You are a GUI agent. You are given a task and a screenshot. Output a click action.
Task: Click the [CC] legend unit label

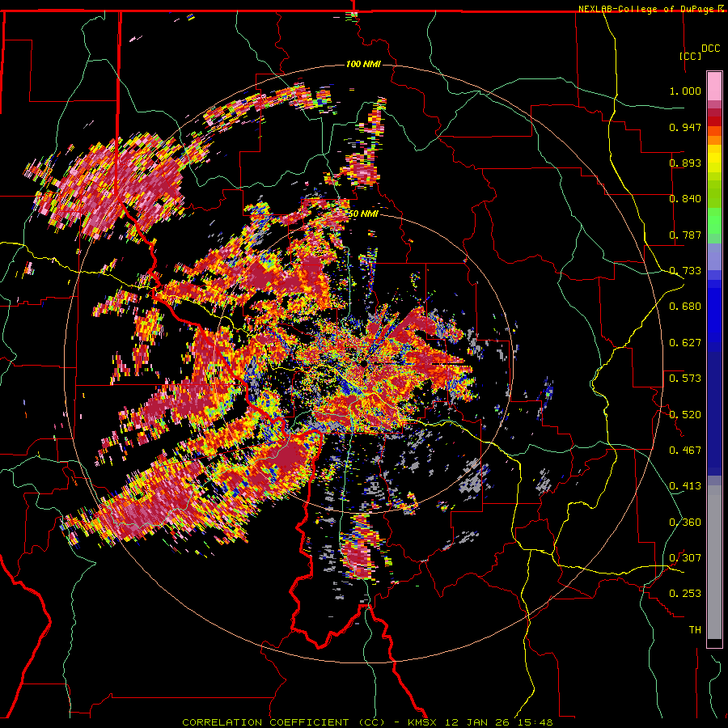coord(691,56)
